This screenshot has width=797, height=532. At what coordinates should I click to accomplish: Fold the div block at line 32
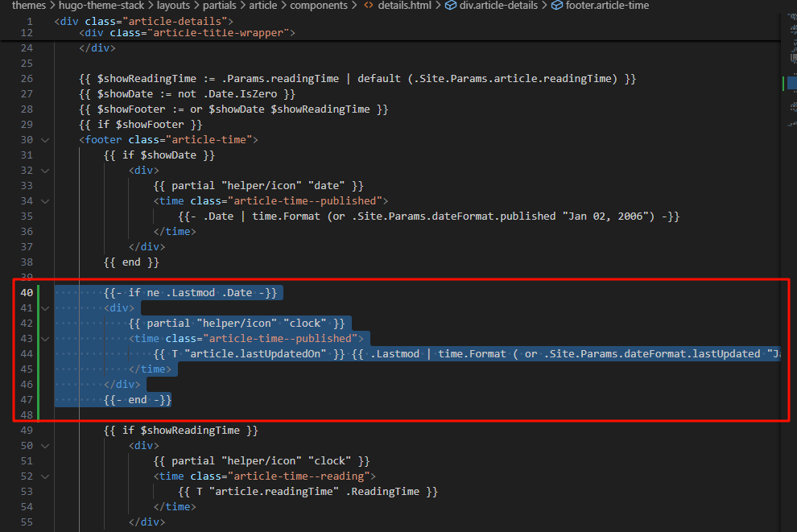point(45,171)
